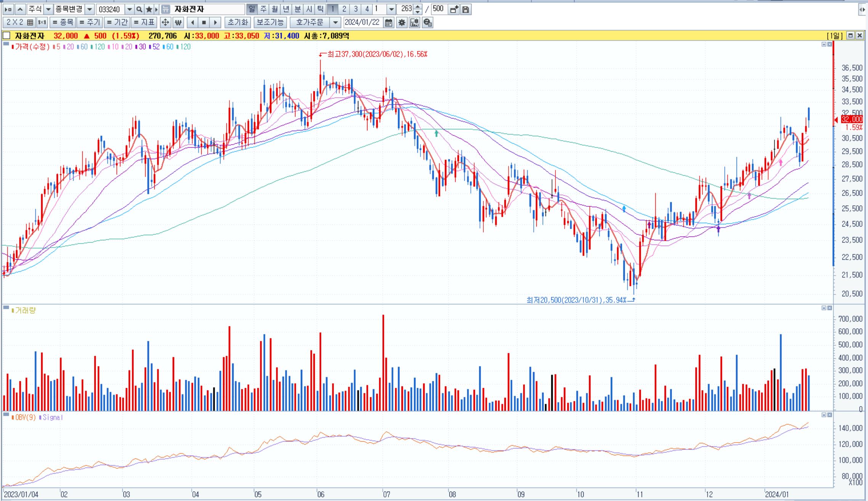The image size is (868, 501).
Task: Increase the candle count 263 stepper
Action: click(418, 6)
